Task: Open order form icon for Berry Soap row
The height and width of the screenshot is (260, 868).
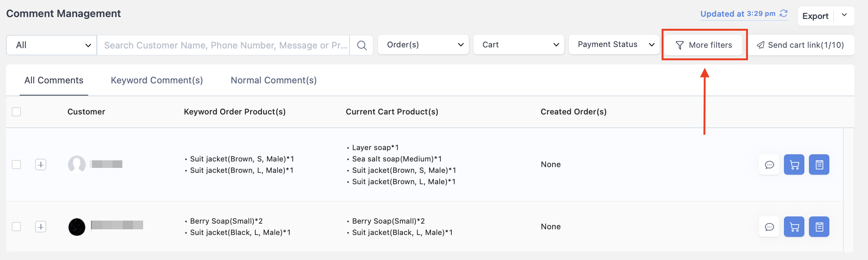Action: tap(819, 227)
